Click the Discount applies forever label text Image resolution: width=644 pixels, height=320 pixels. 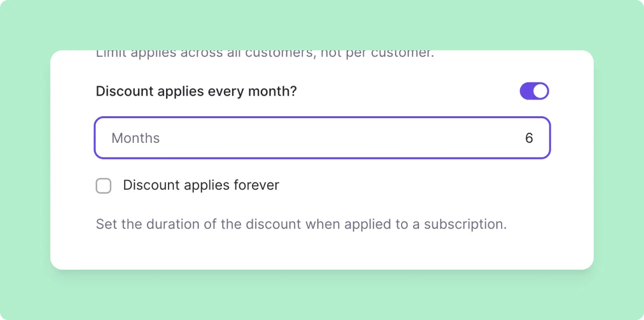click(x=201, y=185)
